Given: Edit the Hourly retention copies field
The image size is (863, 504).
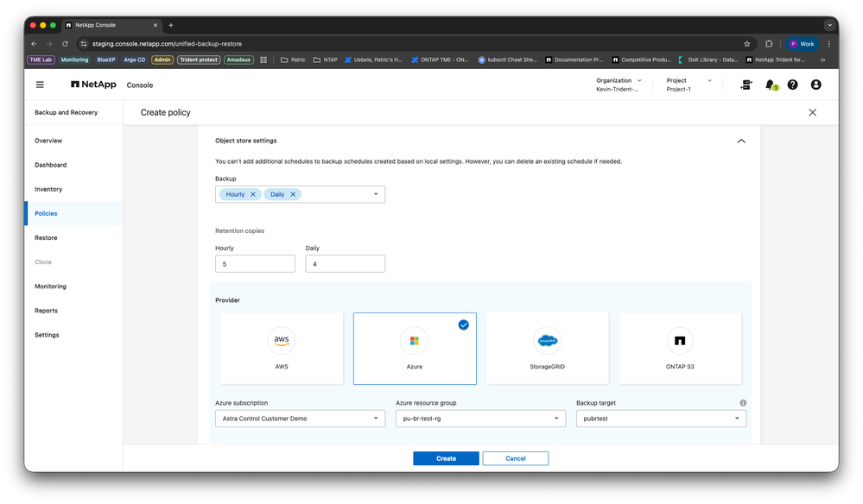Looking at the screenshot, I should pos(255,264).
